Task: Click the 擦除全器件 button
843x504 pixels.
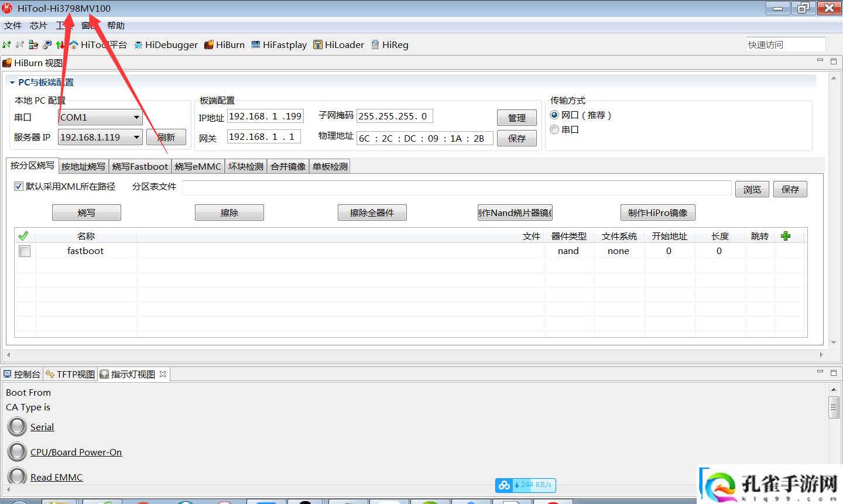Action: tap(372, 212)
